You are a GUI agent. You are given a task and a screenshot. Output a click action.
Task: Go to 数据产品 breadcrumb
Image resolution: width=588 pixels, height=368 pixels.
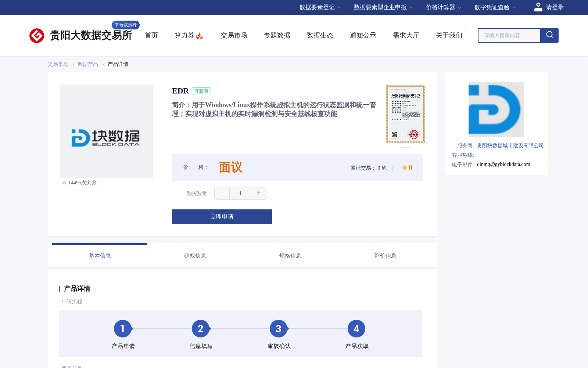88,64
